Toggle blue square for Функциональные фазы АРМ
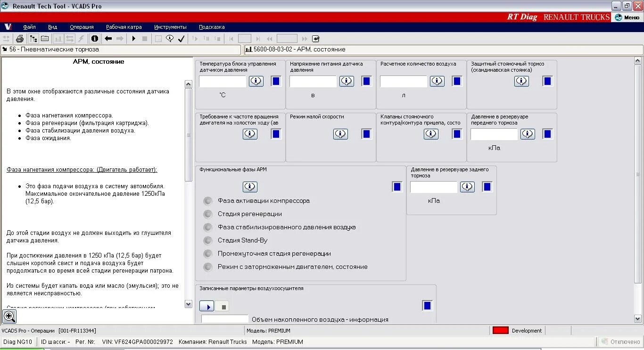The width and height of the screenshot is (644, 350). [x=397, y=187]
